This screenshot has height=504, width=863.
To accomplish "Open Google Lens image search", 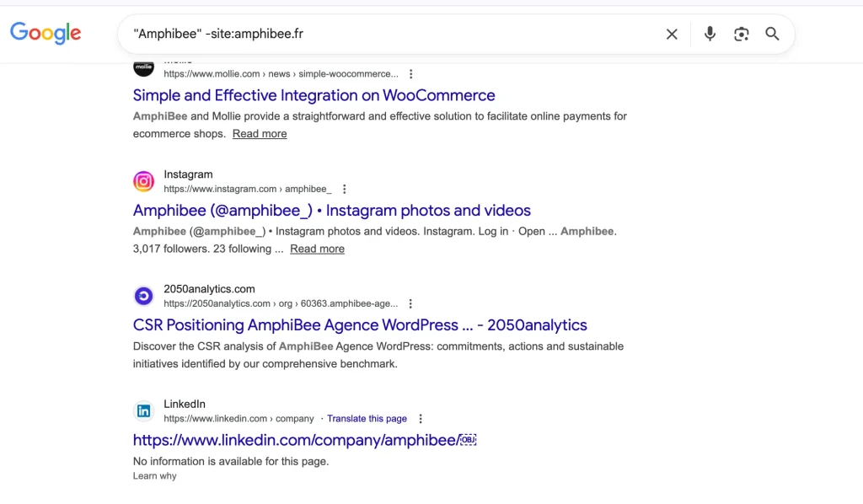I will click(742, 34).
